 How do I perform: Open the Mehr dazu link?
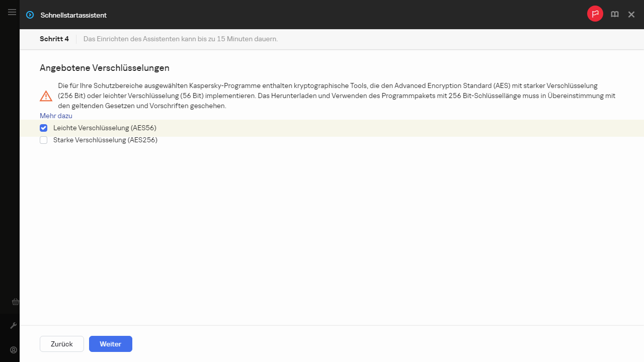coord(56,116)
